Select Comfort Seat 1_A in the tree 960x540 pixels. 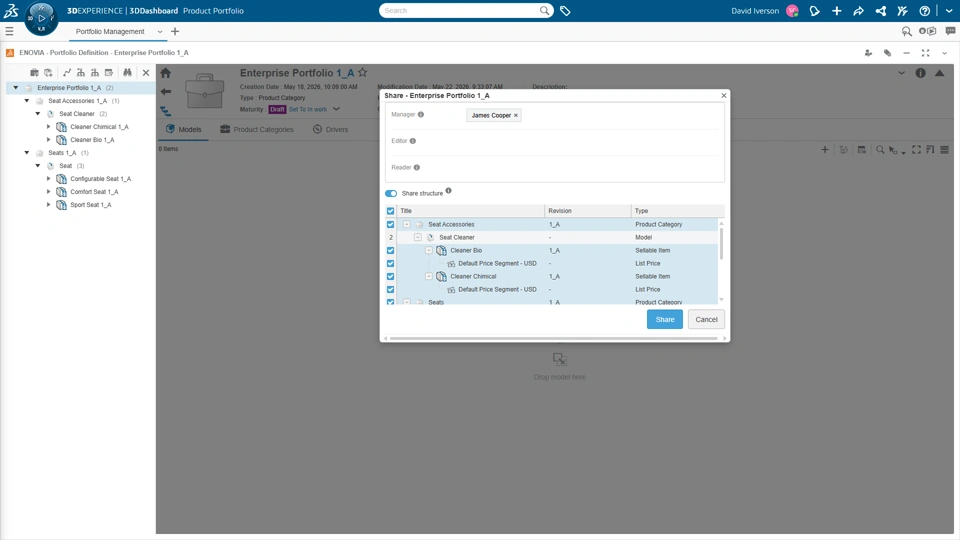pos(94,192)
